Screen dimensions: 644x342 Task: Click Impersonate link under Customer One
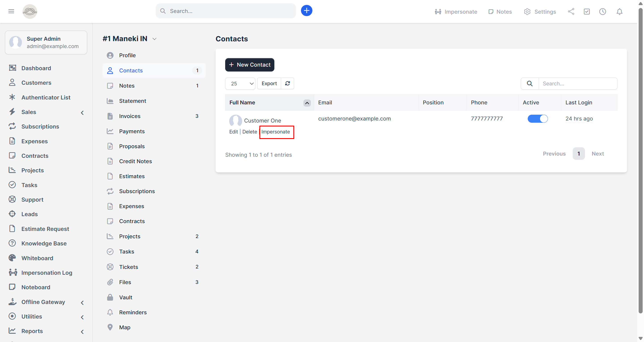pos(275,132)
